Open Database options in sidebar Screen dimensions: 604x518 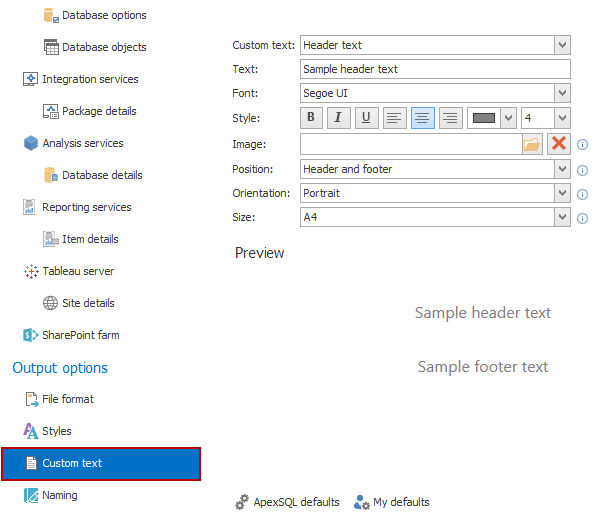point(104,15)
